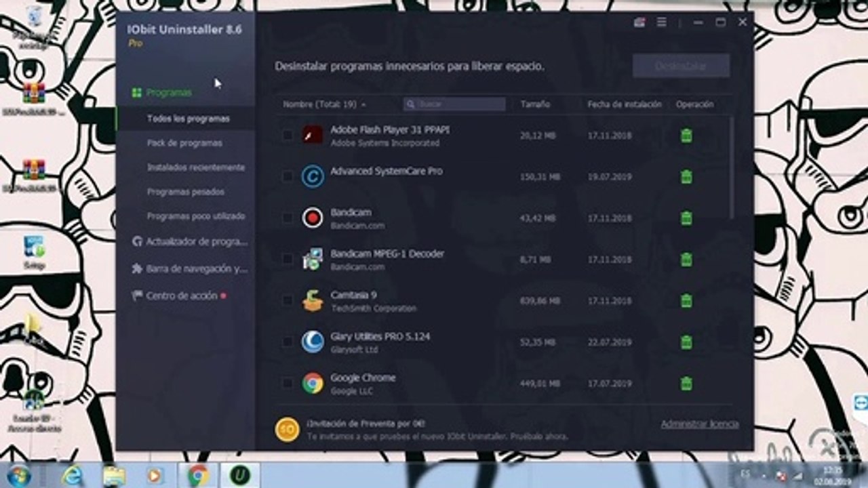Click the Bandicam red record icon

coord(313,218)
